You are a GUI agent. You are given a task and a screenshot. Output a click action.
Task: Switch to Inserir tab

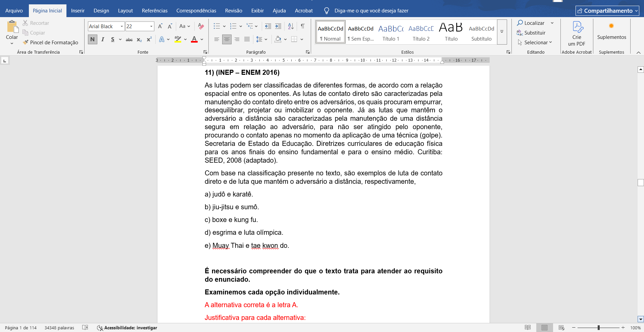click(x=78, y=11)
